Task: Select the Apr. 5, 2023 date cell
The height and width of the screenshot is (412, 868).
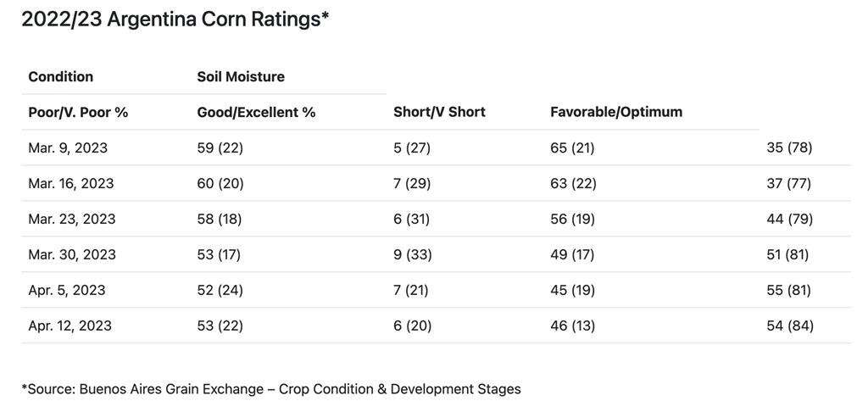Action: [x=67, y=290]
